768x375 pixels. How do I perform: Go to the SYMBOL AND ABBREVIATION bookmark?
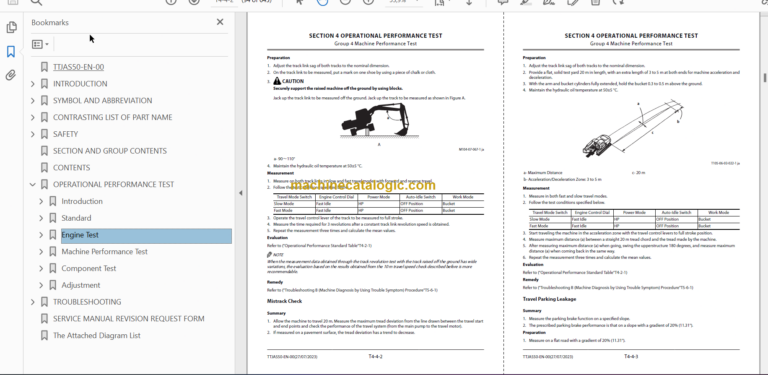(102, 100)
